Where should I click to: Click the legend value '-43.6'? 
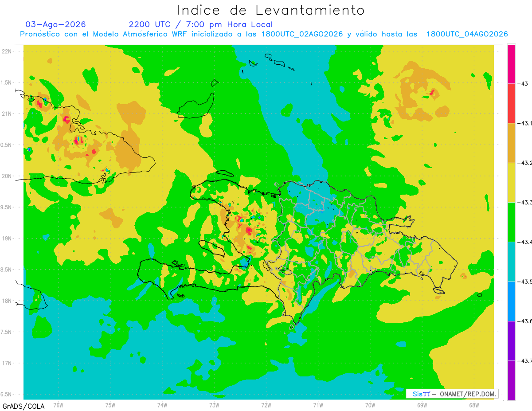525,321
